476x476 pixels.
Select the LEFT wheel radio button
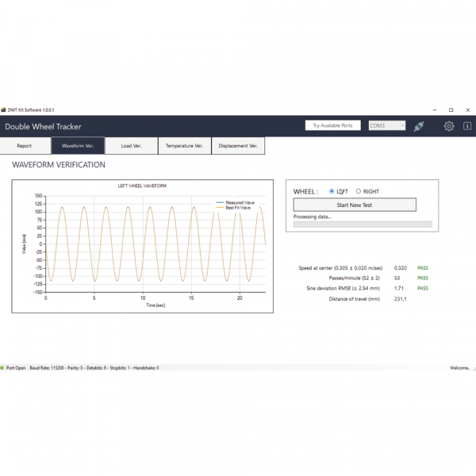click(x=332, y=191)
